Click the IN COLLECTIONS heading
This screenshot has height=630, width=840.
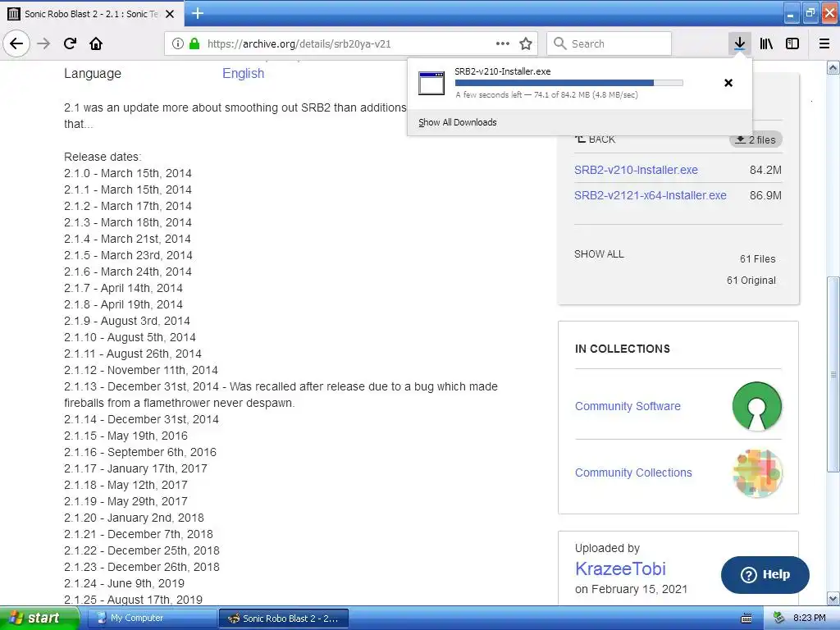click(623, 349)
